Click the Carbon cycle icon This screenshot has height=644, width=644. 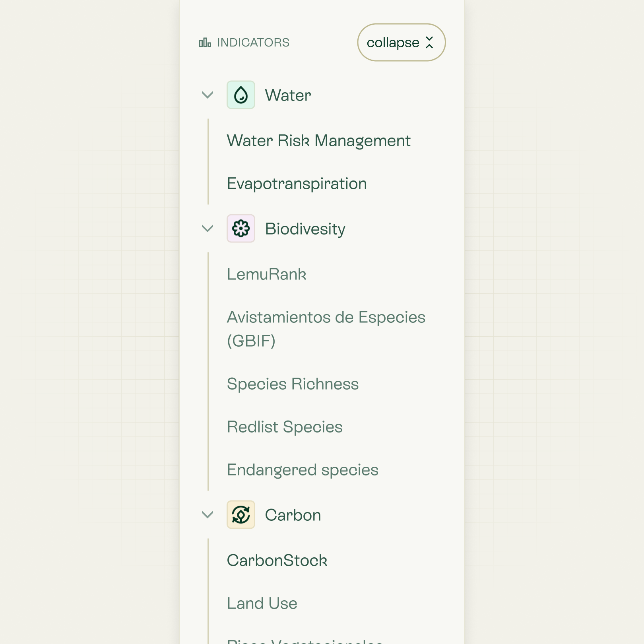[241, 515]
